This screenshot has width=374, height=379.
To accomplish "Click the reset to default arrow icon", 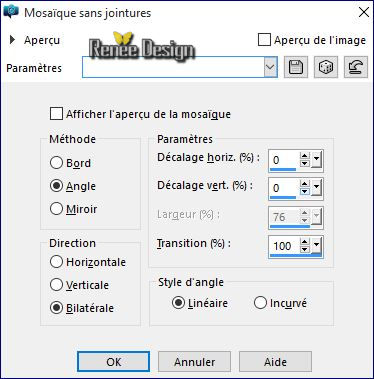I will point(356,67).
